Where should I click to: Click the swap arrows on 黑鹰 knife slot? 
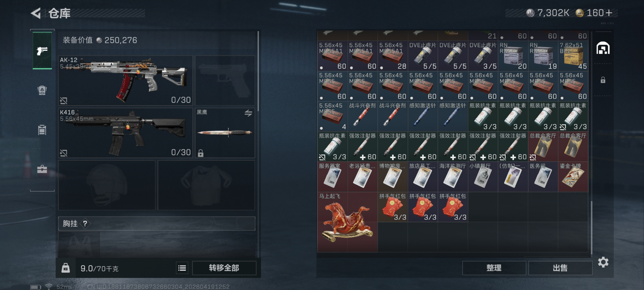click(x=248, y=113)
